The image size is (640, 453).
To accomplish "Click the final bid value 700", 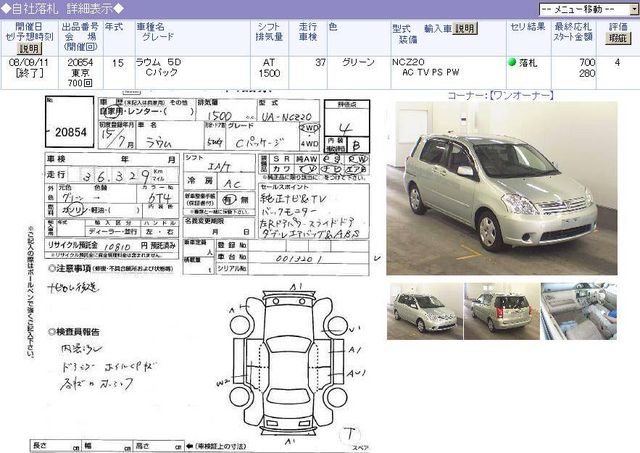I will coord(587,62).
